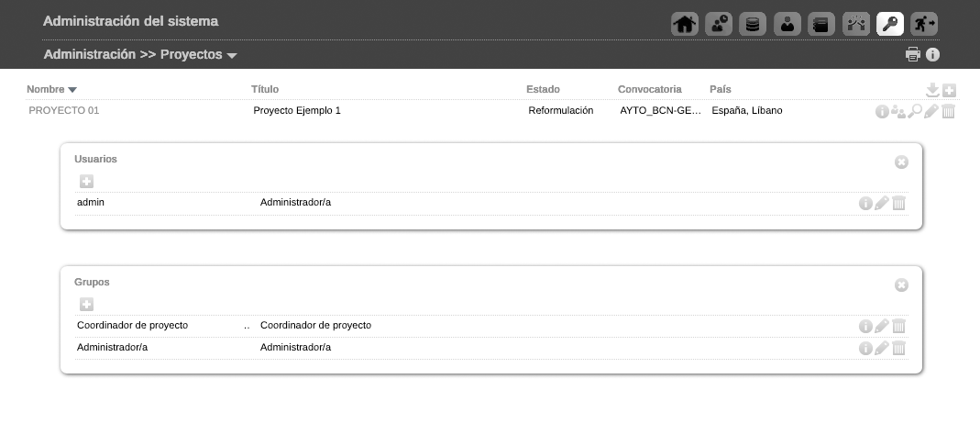Open the database stack icon in toolbar
The image size is (980, 446).
point(753,24)
